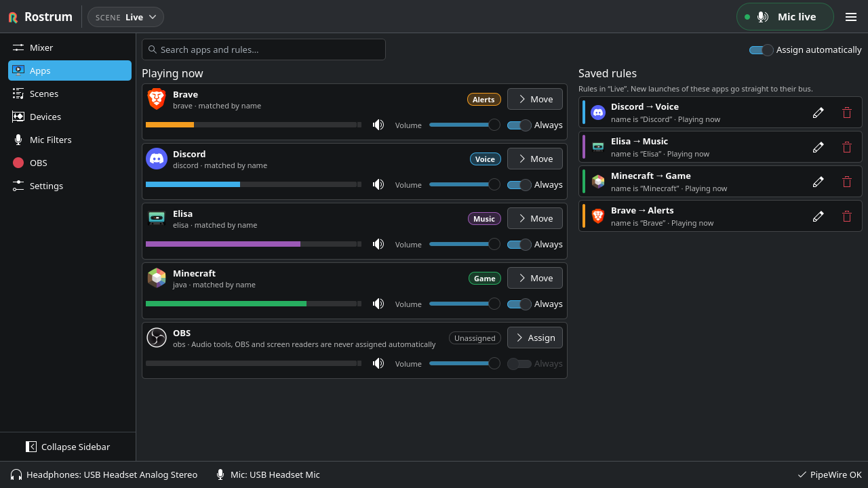Adjust the Brave volume slider
The image size is (868, 488).
coord(465,125)
